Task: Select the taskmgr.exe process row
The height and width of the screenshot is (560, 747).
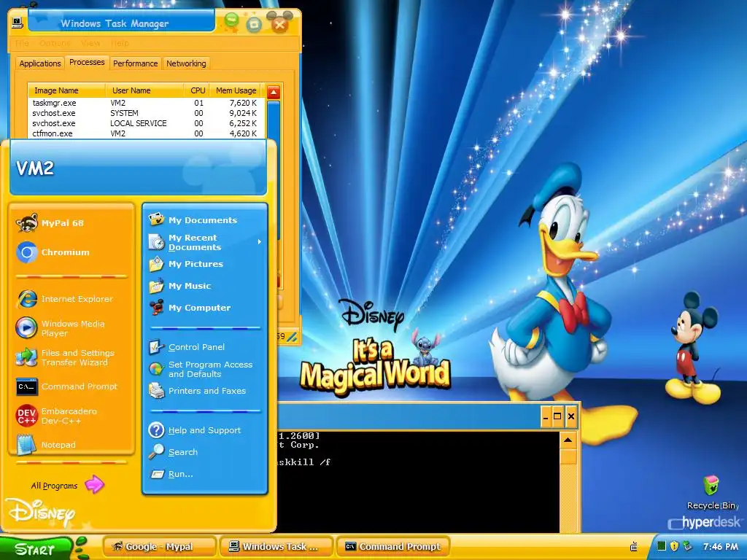Action: (x=144, y=103)
